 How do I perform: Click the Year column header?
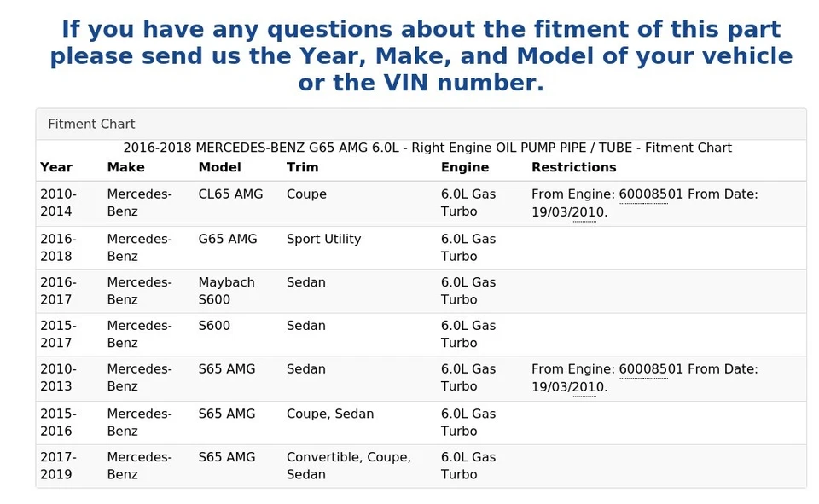tap(56, 167)
